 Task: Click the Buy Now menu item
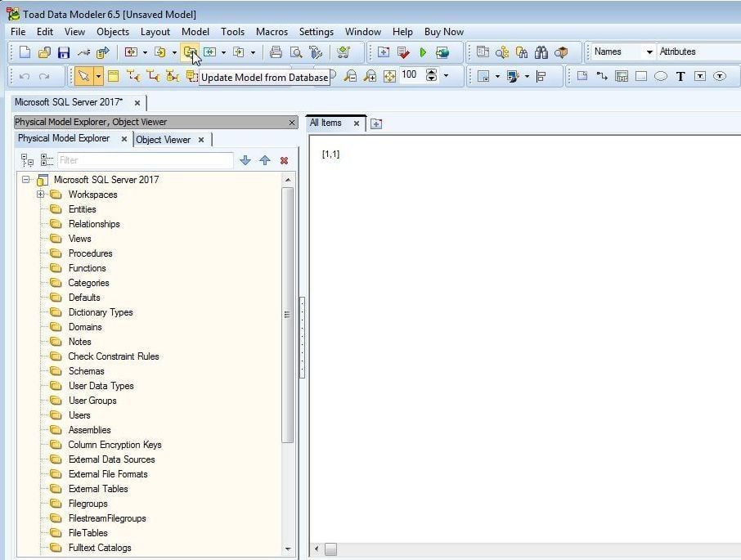[x=444, y=32]
